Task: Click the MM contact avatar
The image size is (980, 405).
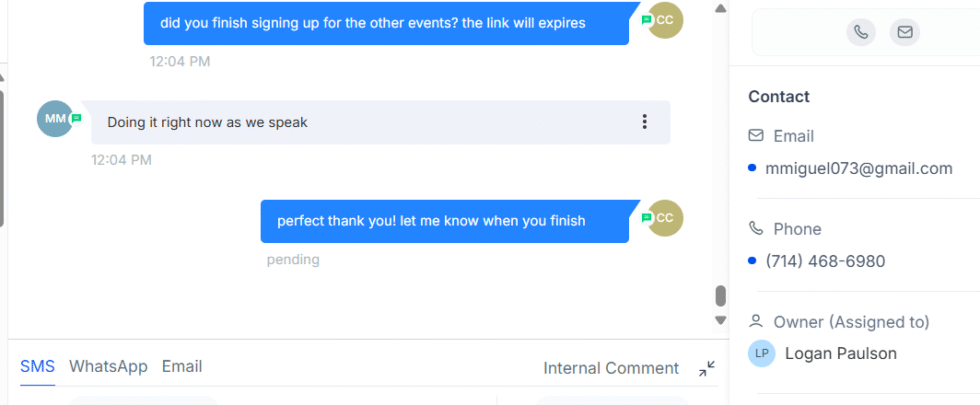Action: (54, 118)
